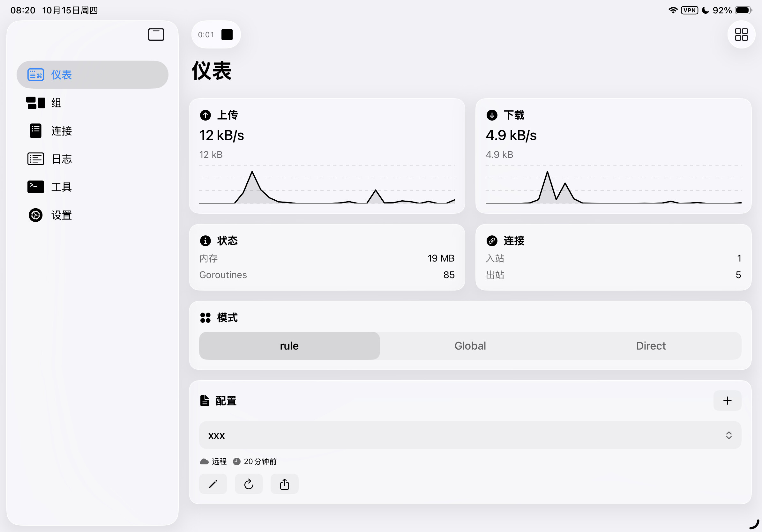Open the 连接 item in the sidebar
The height and width of the screenshot is (532, 762).
coord(92,131)
